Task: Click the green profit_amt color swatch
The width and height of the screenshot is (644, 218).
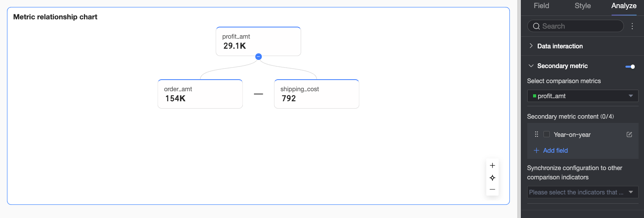Action: point(535,96)
